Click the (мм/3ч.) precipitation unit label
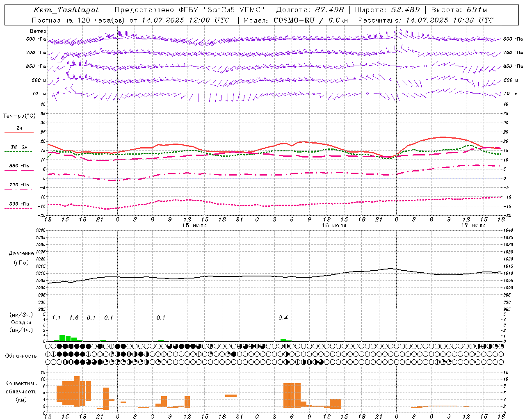 tap(21, 315)
